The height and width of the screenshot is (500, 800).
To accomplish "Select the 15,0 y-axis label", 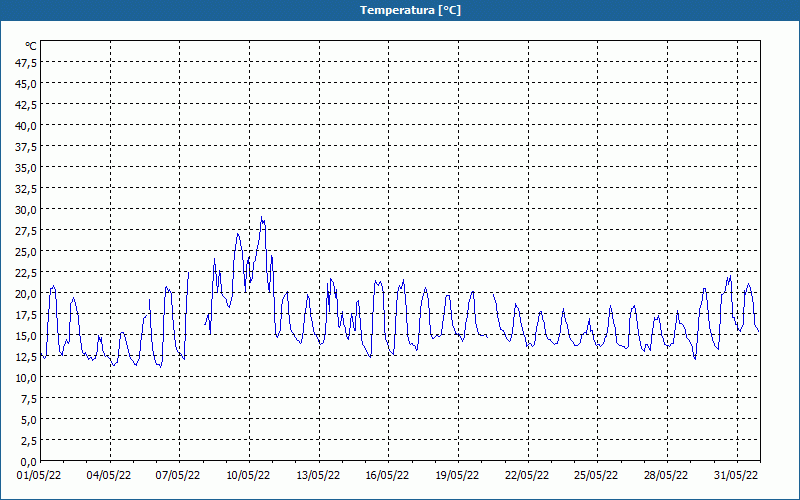I will coord(27,336).
